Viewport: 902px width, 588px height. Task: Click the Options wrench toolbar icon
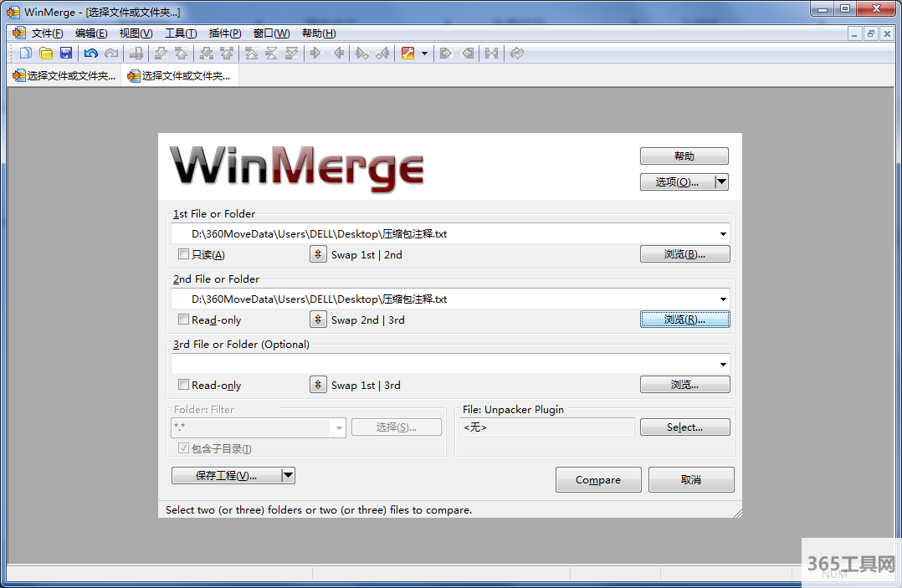(x=407, y=54)
